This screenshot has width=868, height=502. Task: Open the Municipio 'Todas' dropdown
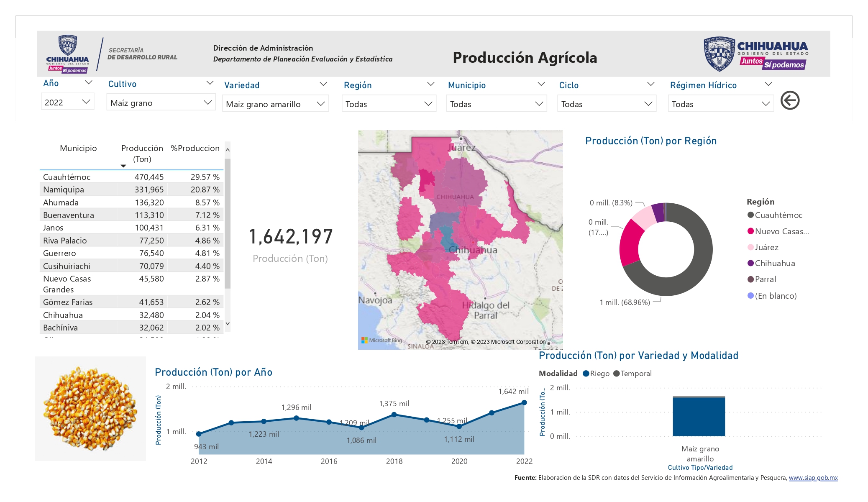pyautogui.click(x=497, y=104)
